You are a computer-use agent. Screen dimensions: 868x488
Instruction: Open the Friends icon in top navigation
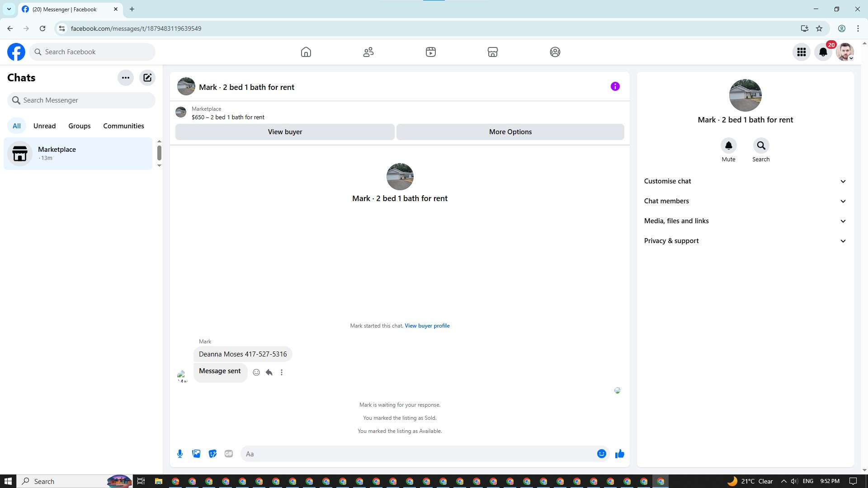pos(368,52)
